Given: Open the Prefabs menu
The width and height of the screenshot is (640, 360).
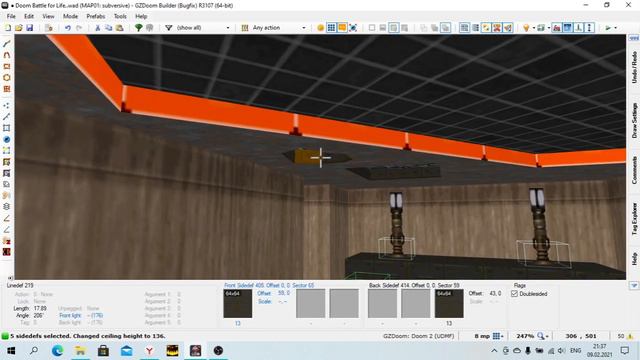Looking at the screenshot, I should (96, 16).
